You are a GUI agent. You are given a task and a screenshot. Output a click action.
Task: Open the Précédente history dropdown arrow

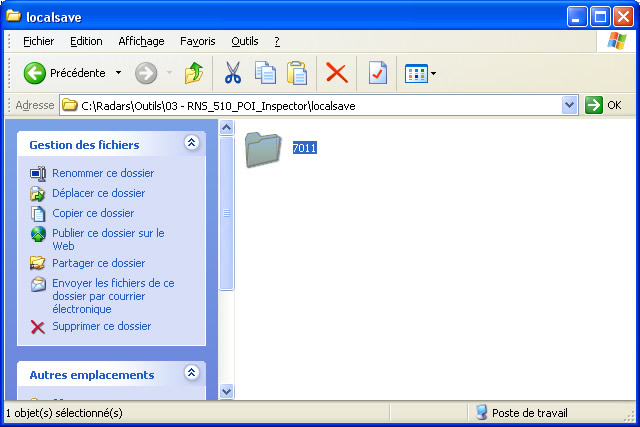(118, 73)
